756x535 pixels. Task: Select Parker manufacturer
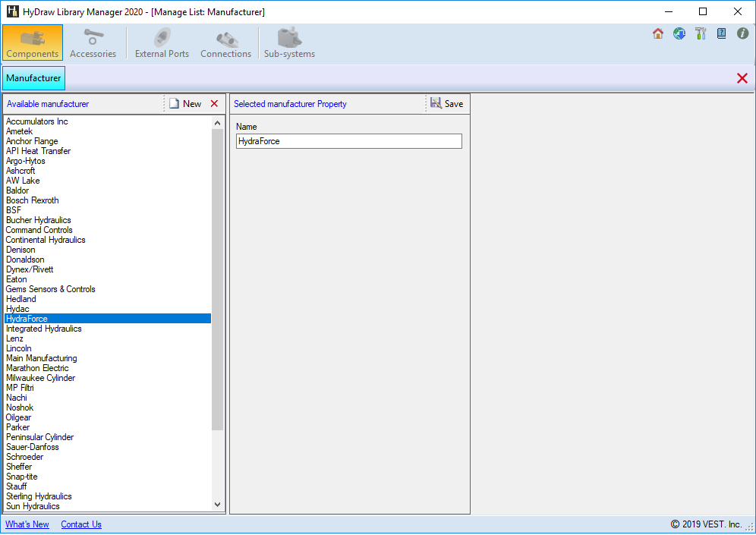108,427
